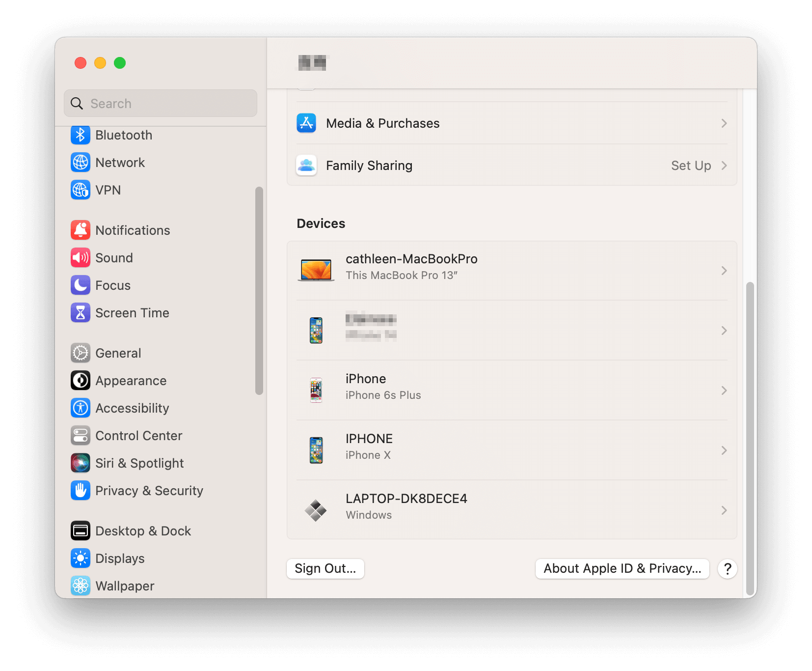This screenshot has height=671, width=812.
Task: Expand Media & Purchases chevron
Action: click(x=724, y=123)
